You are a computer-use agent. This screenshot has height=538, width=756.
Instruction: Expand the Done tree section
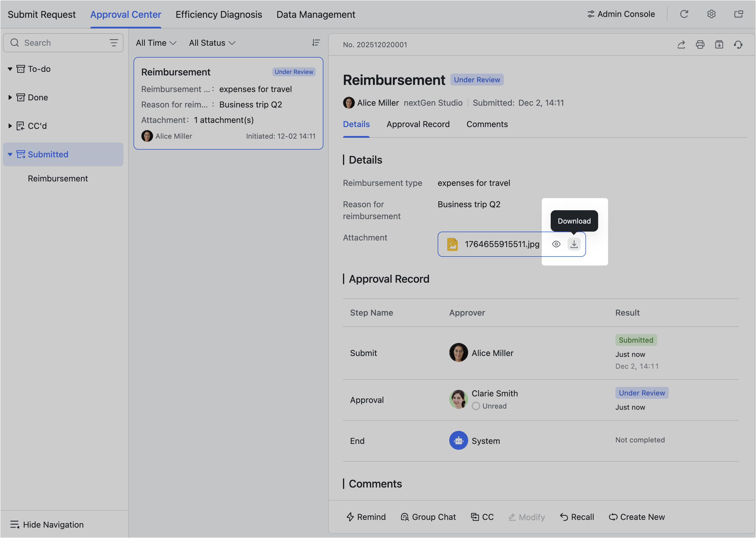[10, 97]
